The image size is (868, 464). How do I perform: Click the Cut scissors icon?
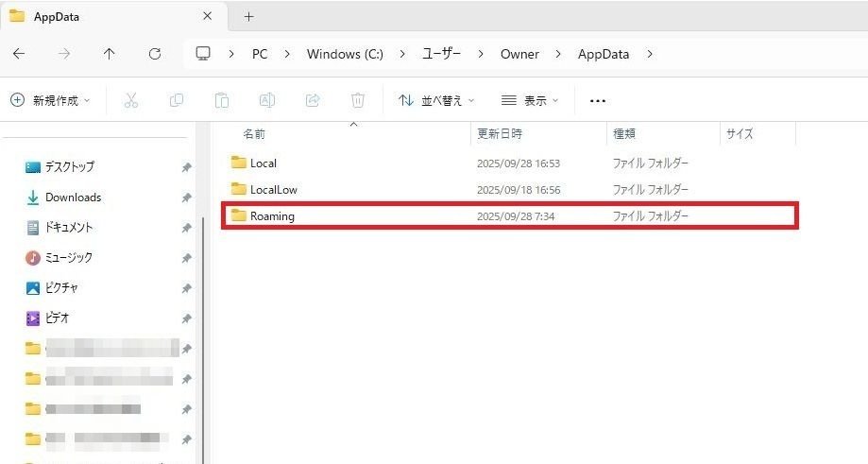coord(131,100)
